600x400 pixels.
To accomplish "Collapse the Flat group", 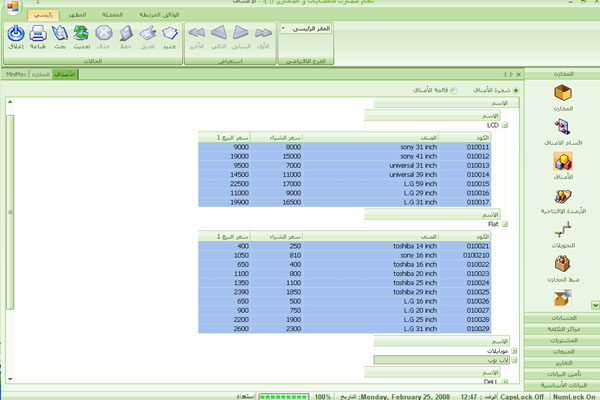I will tap(505, 225).
